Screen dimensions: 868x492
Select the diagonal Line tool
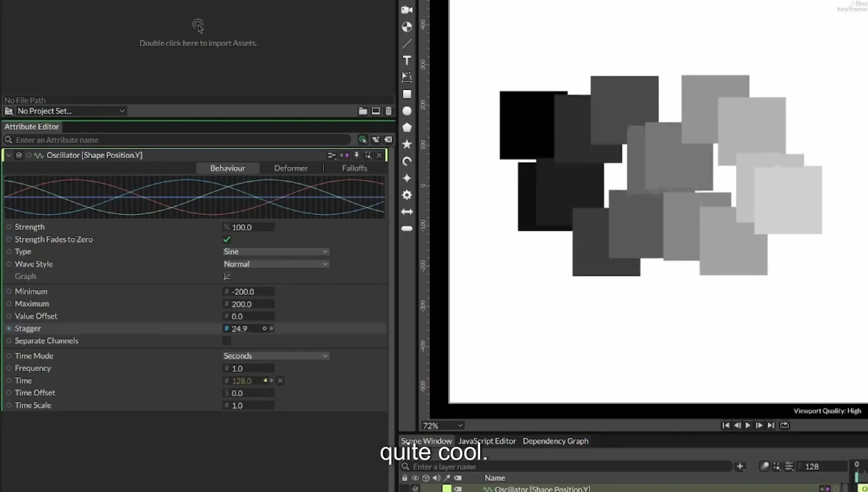click(x=407, y=44)
